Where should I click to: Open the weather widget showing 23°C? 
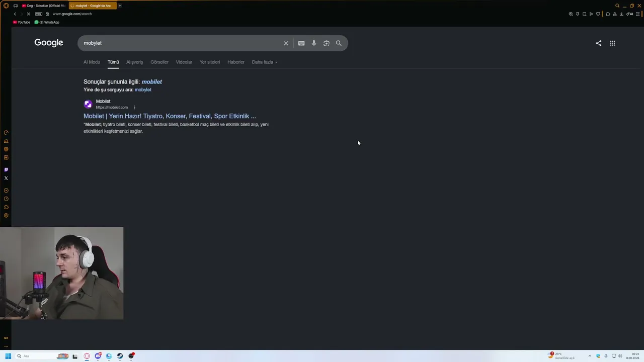561,356
